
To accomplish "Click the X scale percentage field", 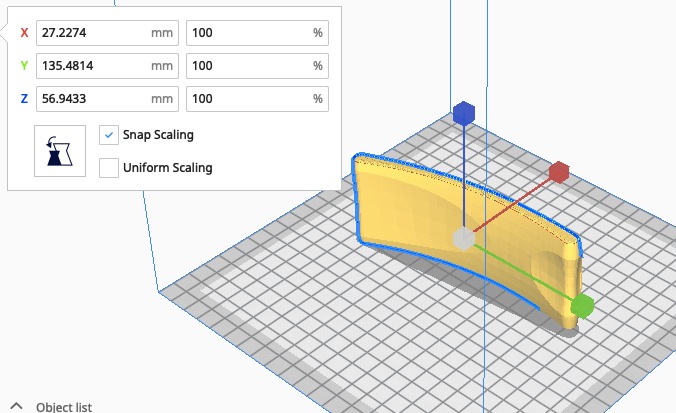I will point(257,33).
